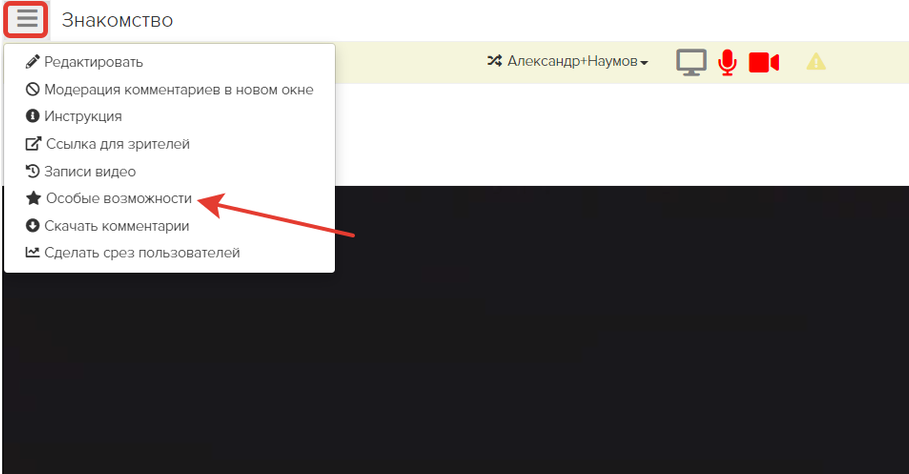
Task: Toggle the red video camera icon
Action: coord(763,62)
